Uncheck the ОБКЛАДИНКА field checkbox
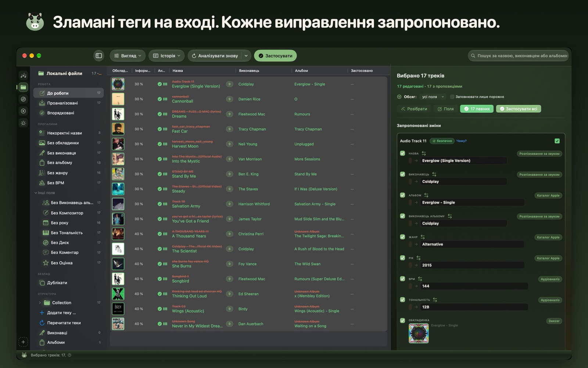The height and width of the screenshot is (368, 588). tap(402, 320)
